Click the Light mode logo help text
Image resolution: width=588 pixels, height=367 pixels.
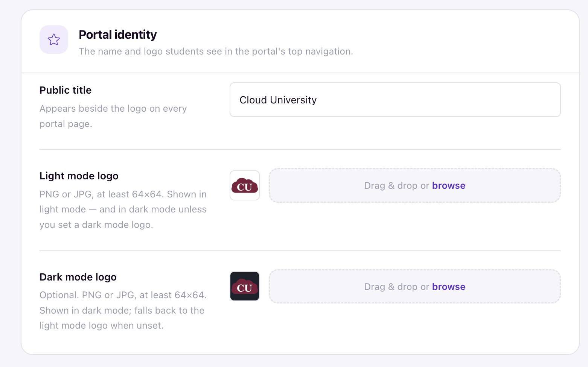click(123, 209)
